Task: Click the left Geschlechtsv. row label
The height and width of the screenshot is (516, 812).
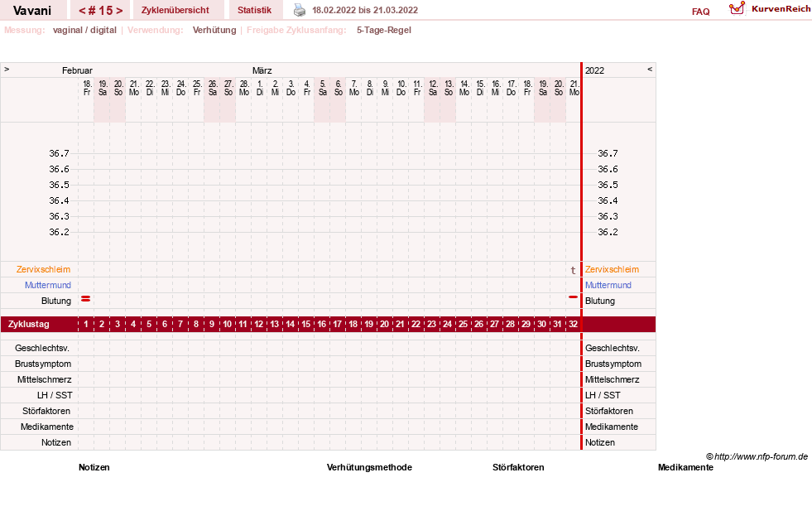Action: coord(42,348)
